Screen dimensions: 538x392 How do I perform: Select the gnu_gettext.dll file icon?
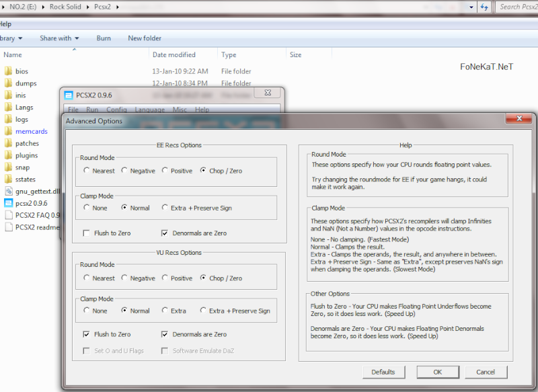pos(9,191)
